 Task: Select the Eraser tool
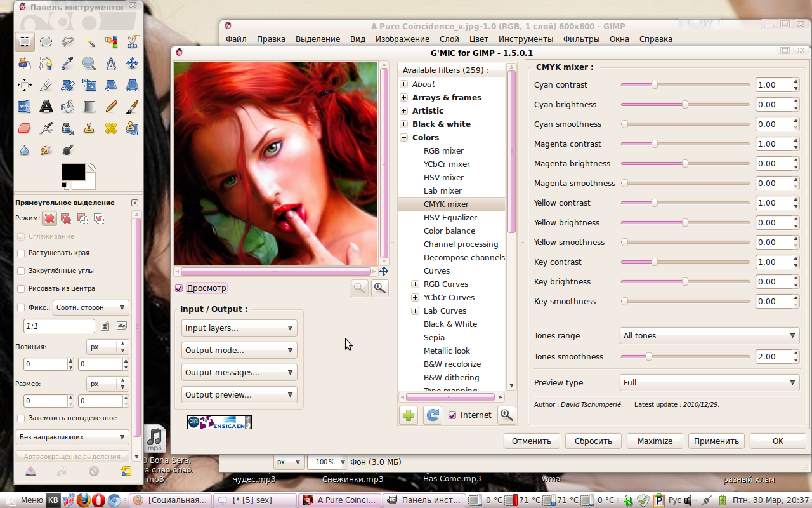click(x=25, y=128)
